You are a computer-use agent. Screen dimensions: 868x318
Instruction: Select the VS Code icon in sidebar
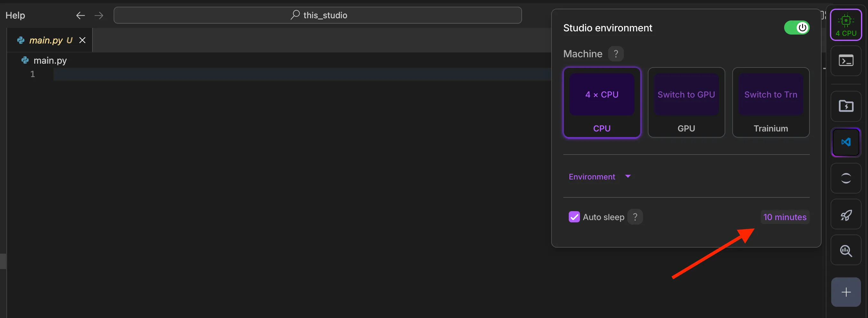[846, 142]
